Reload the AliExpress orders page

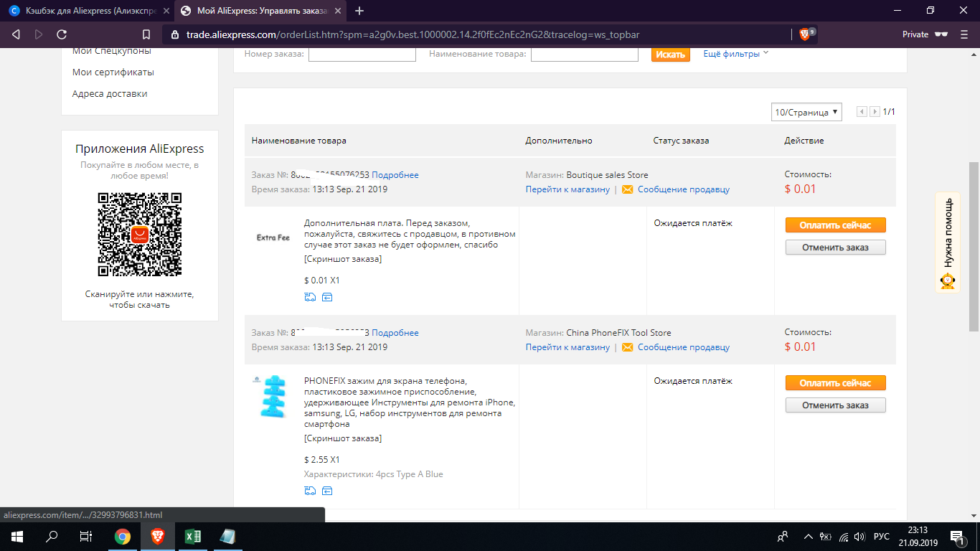click(x=62, y=34)
